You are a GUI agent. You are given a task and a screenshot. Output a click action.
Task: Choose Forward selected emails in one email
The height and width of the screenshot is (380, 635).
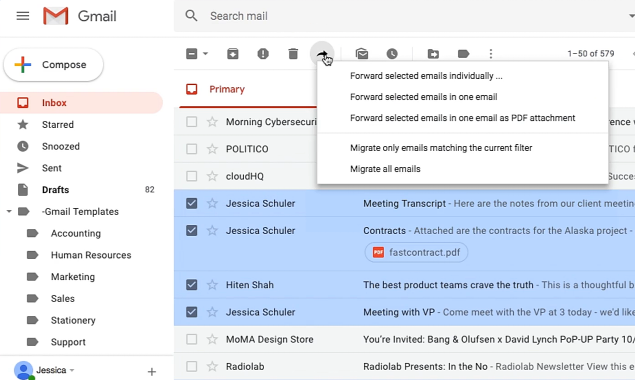pos(424,97)
